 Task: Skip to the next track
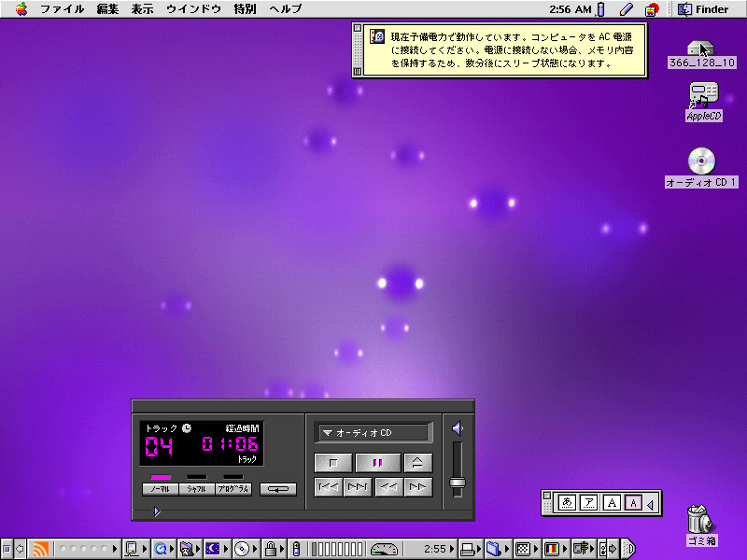tap(357, 487)
